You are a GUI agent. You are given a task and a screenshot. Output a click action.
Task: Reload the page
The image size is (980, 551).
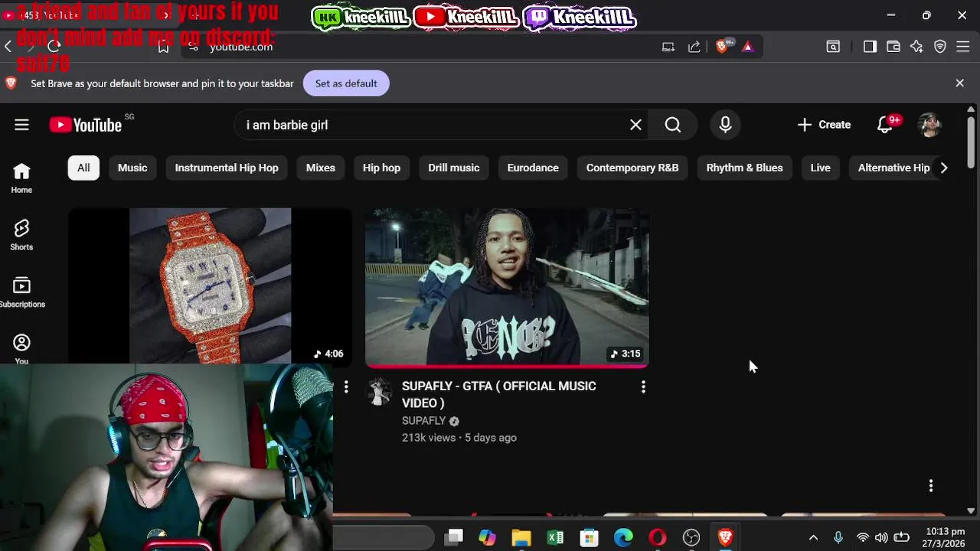pos(54,47)
